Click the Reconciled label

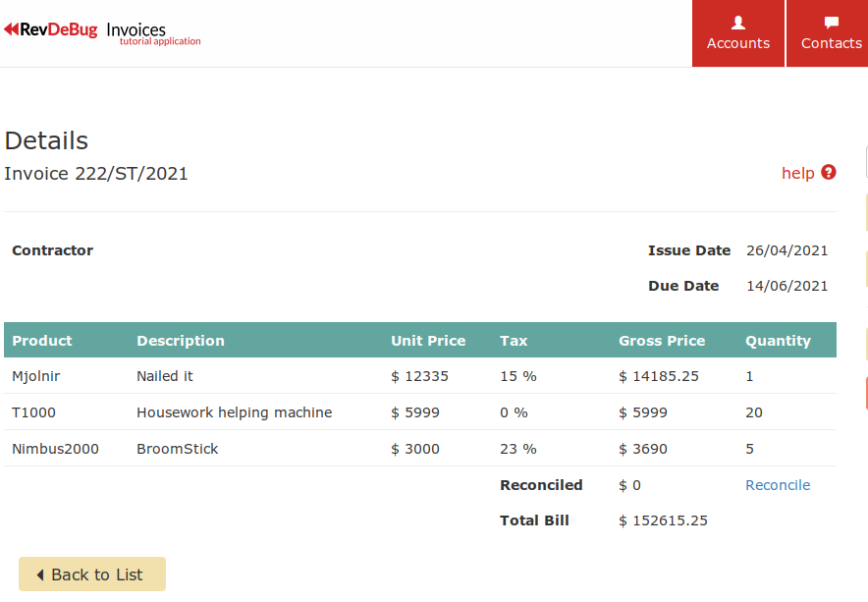coord(541,485)
